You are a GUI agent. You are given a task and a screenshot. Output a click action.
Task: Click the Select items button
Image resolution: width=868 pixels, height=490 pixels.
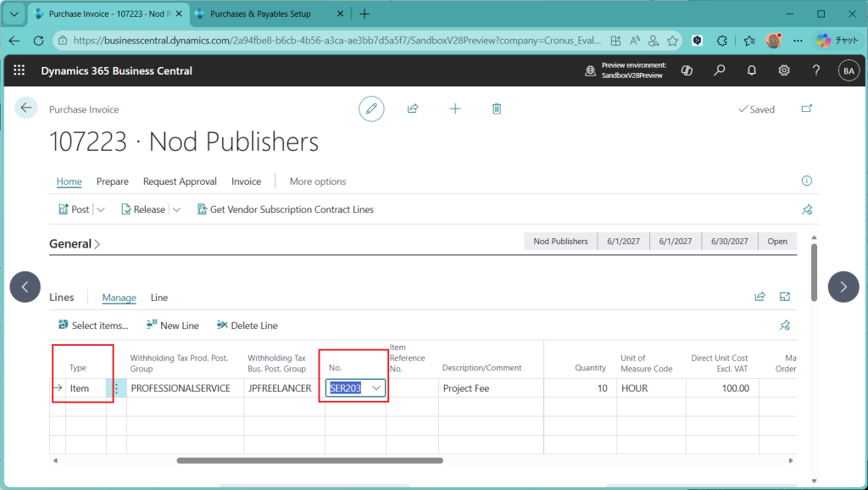point(93,326)
